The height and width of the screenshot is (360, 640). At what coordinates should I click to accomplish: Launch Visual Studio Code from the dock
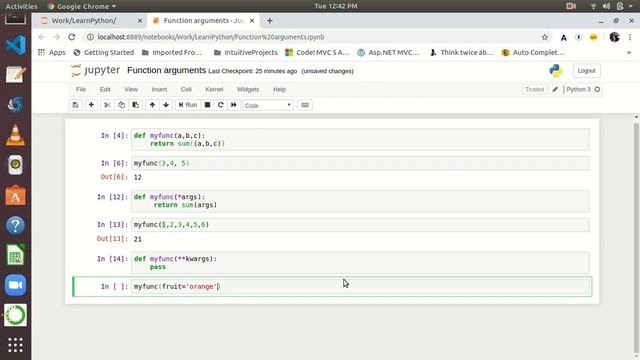coord(16,44)
